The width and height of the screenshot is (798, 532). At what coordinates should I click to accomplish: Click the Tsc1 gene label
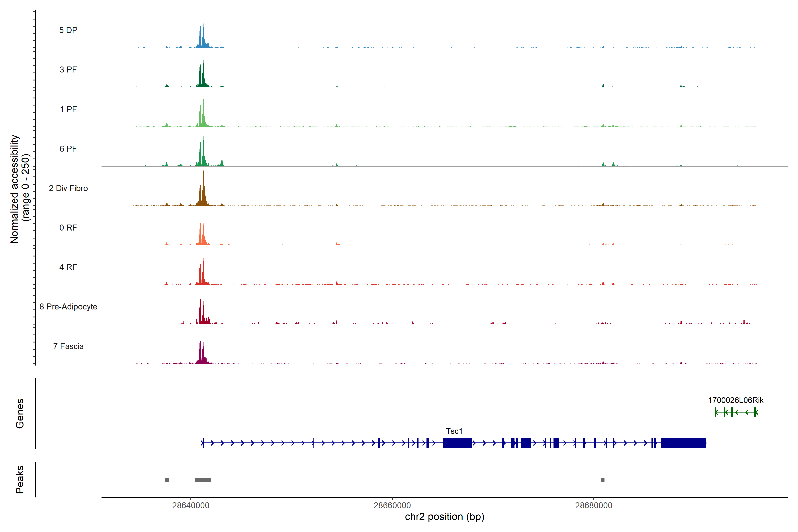pos(454,431)
